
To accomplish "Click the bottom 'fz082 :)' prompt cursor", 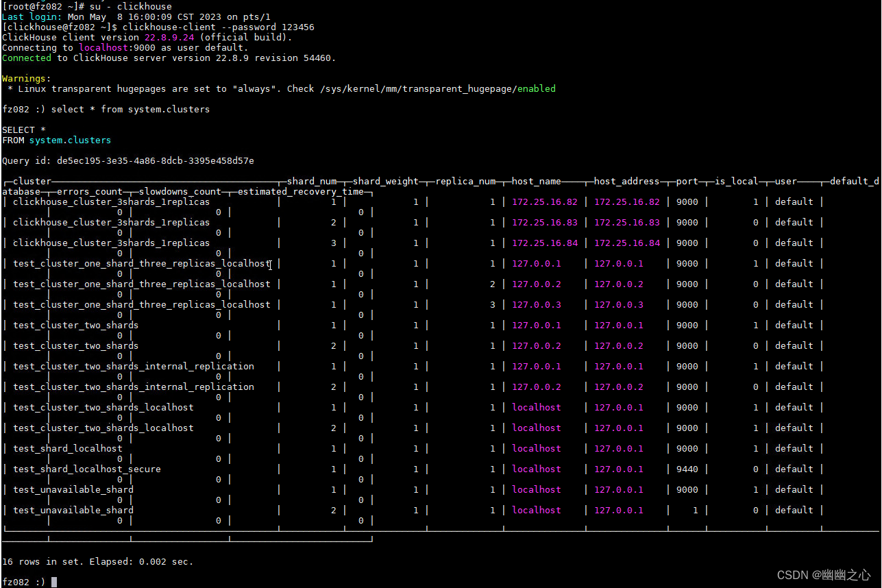I will click(54, 582).
